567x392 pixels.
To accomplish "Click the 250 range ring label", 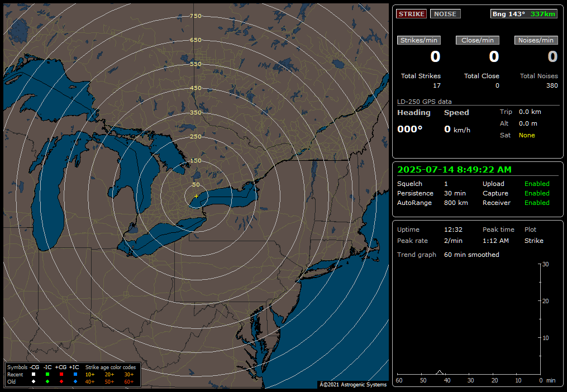I will 196,136.
